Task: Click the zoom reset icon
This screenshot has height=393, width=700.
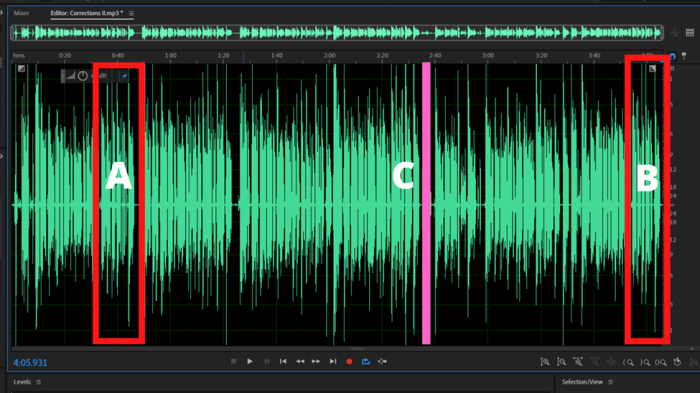Action: click(x=678, y=362)
